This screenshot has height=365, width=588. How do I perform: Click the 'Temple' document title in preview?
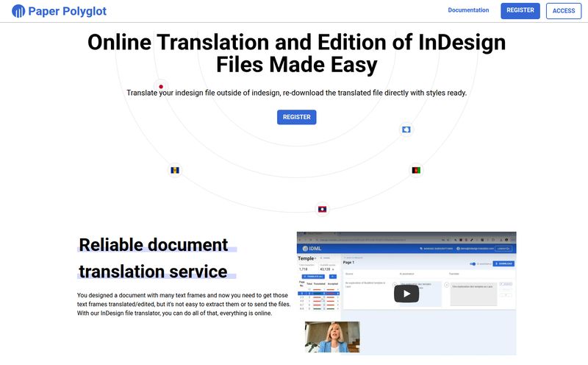point(306,258)
